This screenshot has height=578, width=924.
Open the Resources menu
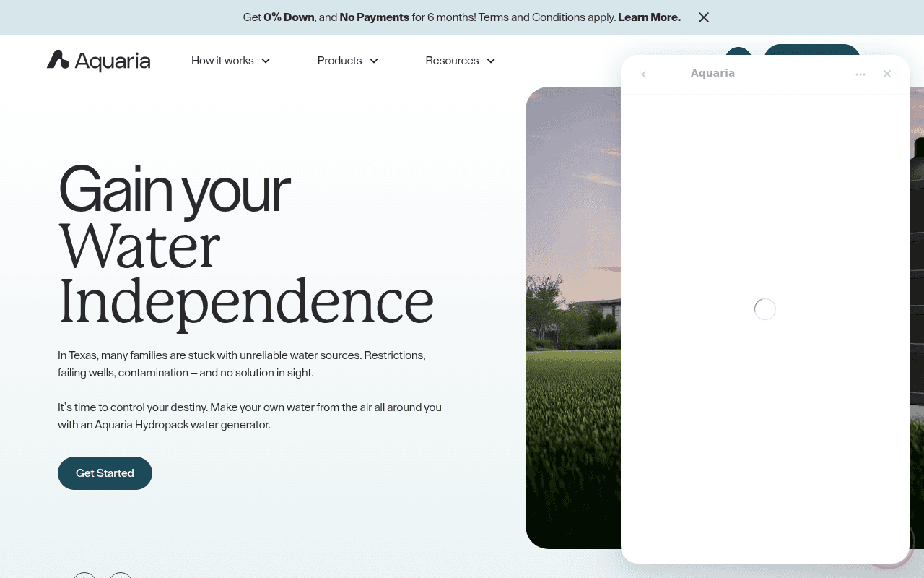click(x=452, y=61)
